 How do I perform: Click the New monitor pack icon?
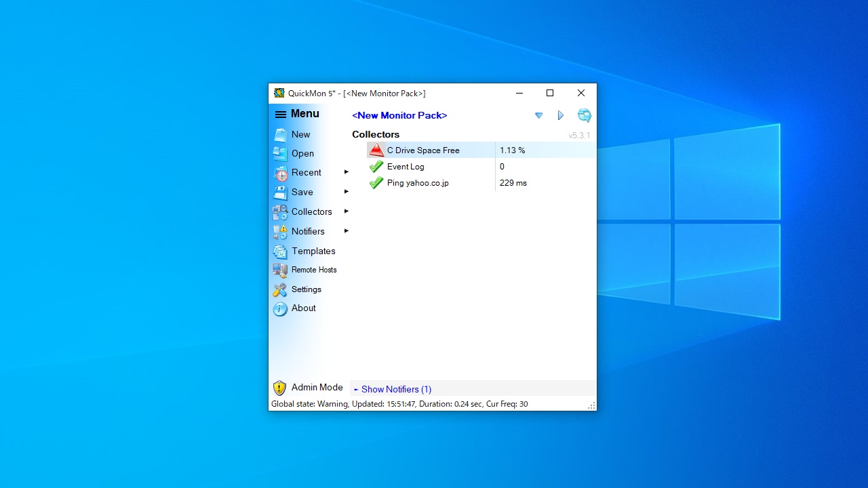[x=280, y=135]
